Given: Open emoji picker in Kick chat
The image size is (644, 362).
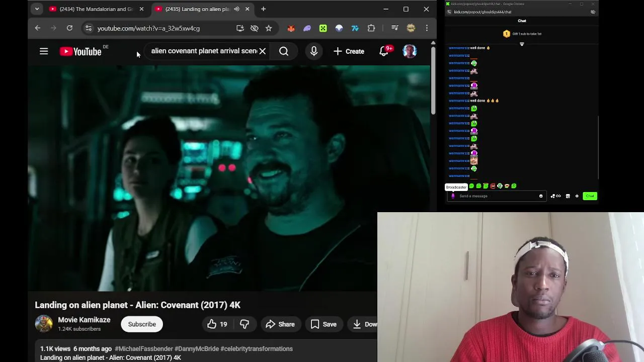Looking at the screenshot, I should [x=541, y=196].
